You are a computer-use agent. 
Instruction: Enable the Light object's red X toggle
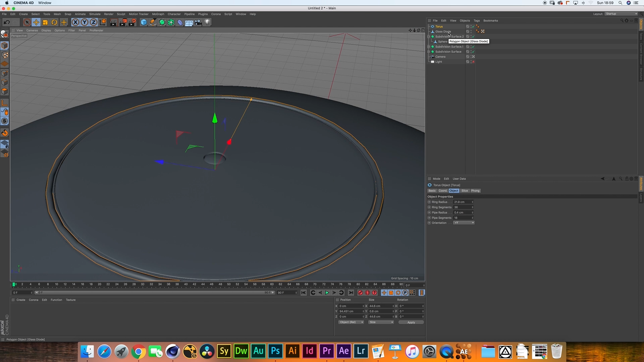point(473,62)
